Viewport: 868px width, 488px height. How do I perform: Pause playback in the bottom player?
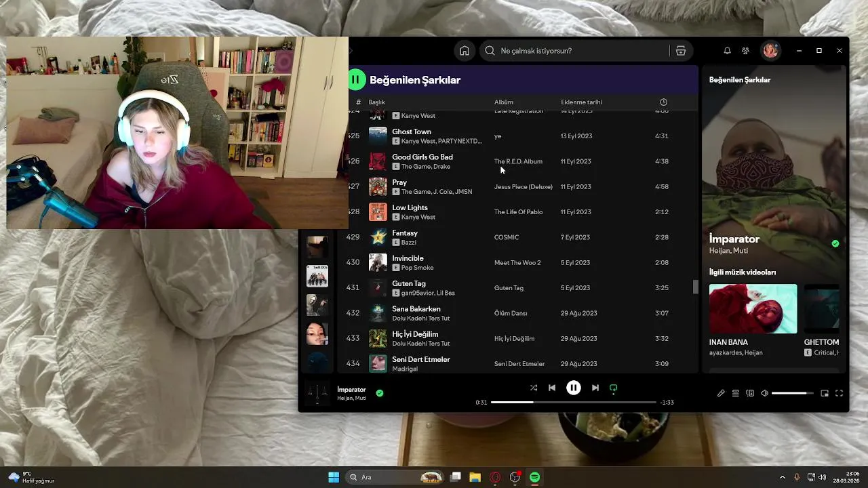point(574,388)
